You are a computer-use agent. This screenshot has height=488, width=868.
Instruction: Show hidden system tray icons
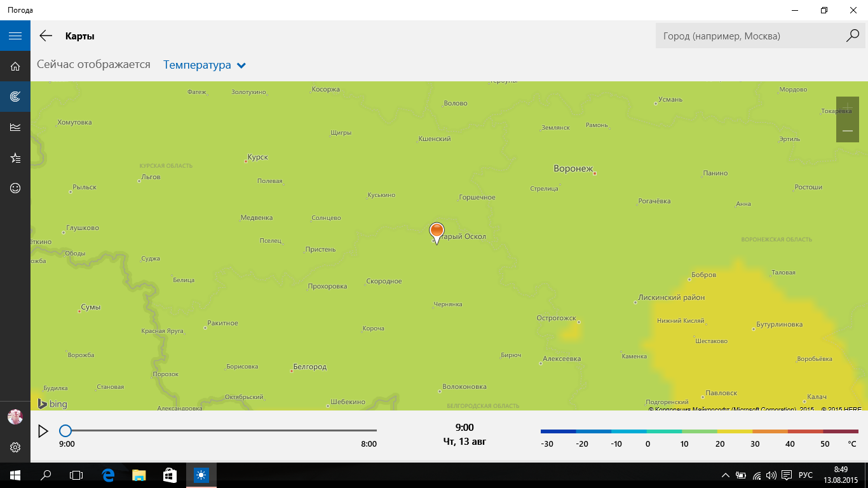point(726,475)
